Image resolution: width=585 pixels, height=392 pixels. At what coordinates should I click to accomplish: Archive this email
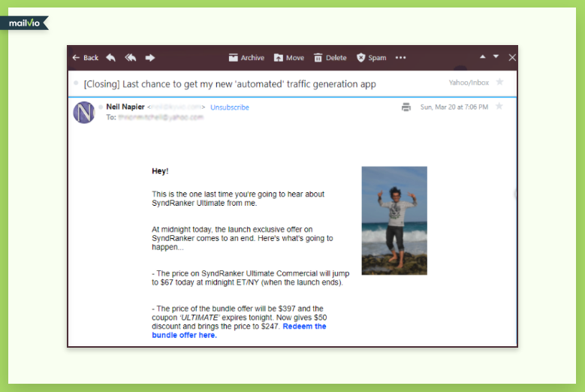pyautogui.click(x=246, y=58)
